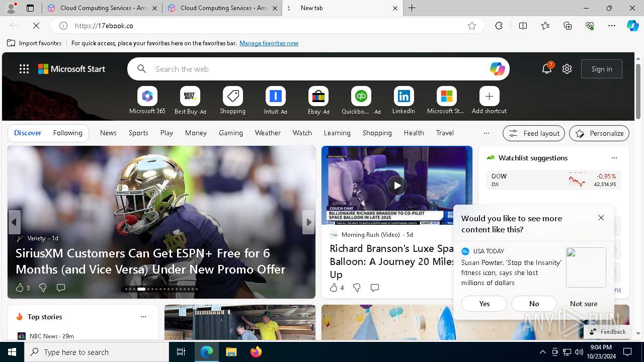Click the address bar URL

coord(267,26)
